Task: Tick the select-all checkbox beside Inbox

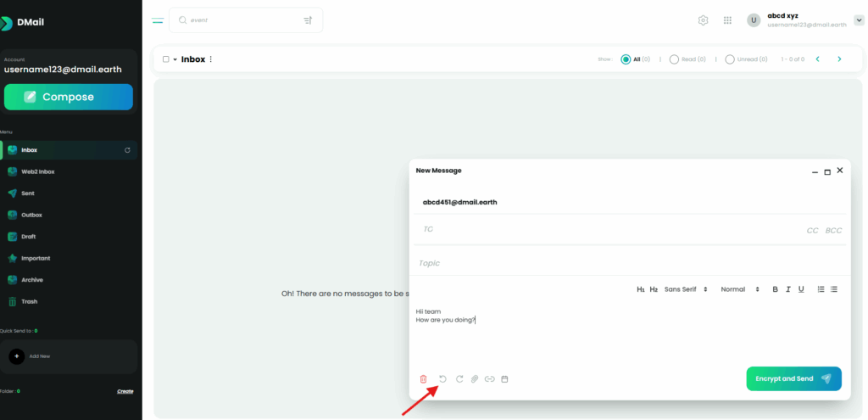Action: pyautogui.click(x=166, y=59)
